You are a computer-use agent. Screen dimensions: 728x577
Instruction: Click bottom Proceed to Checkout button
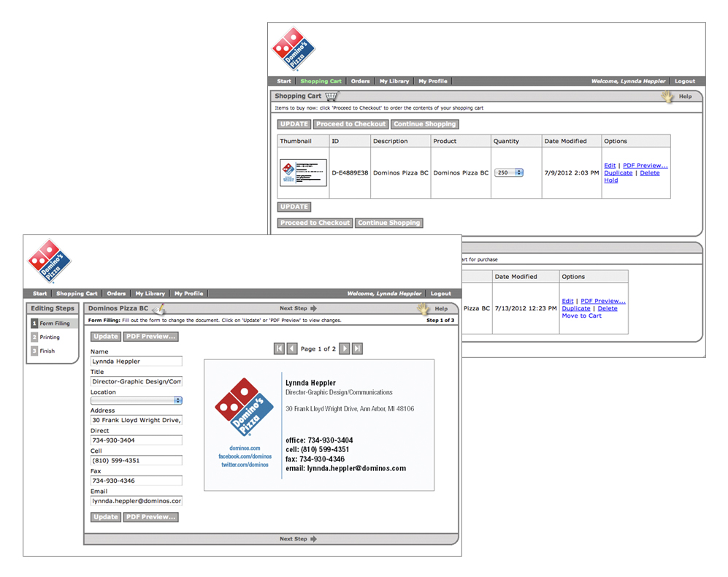[x=315, y=223]
